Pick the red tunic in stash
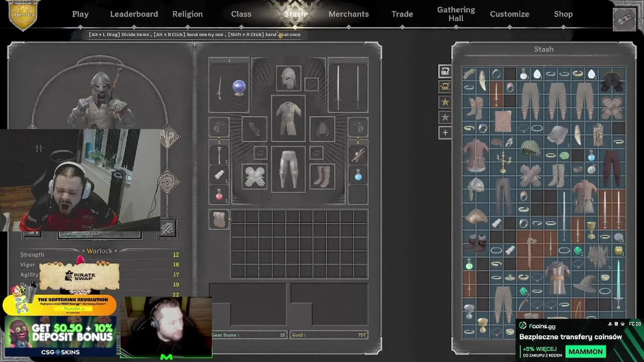644x362 pixels. [476, 156]
